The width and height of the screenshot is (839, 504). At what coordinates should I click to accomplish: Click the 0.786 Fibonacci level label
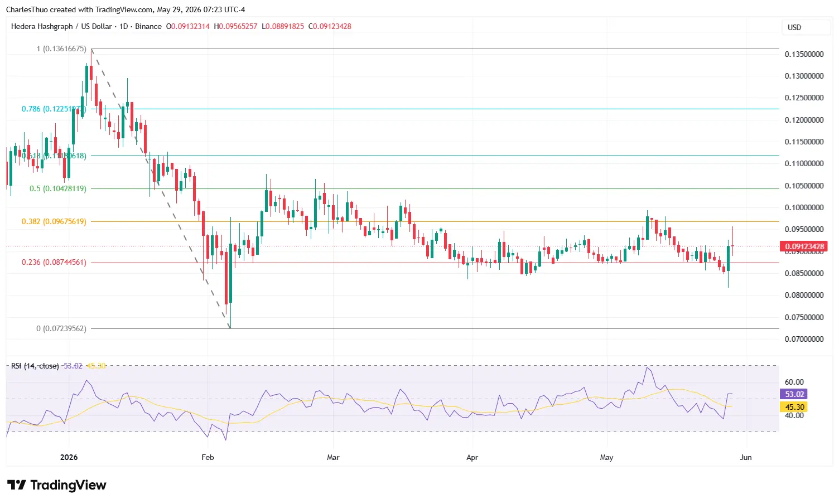pos(54,109)
